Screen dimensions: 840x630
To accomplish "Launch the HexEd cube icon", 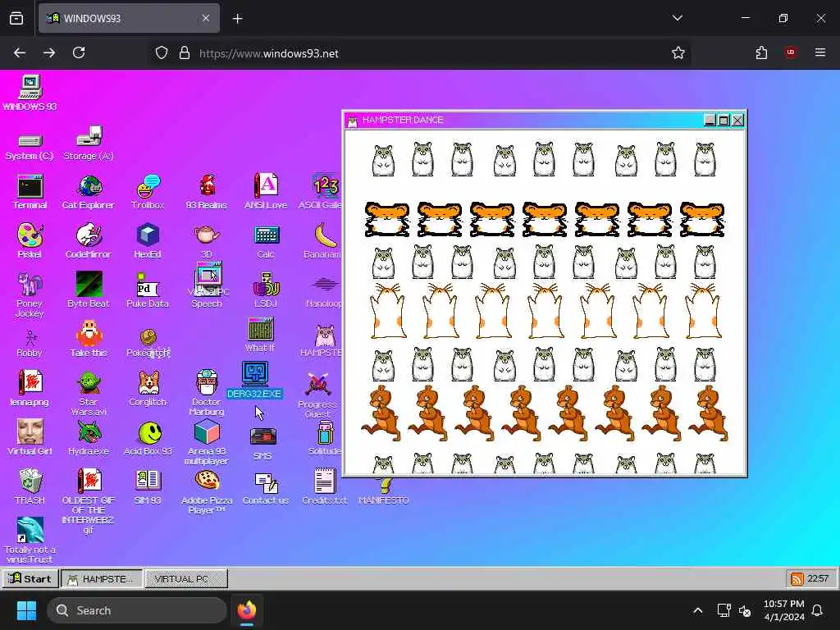I will click(148, 241).
